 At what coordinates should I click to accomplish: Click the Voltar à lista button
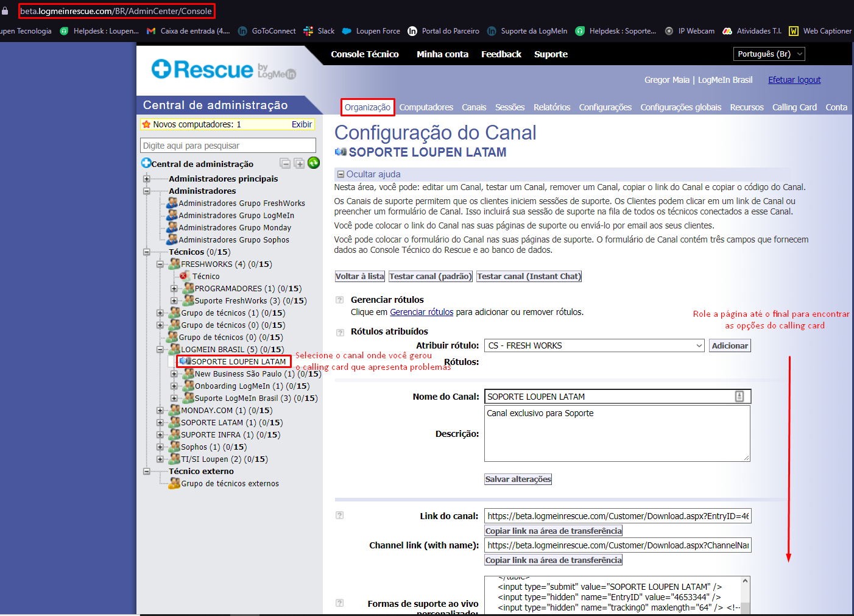[360, 276]
